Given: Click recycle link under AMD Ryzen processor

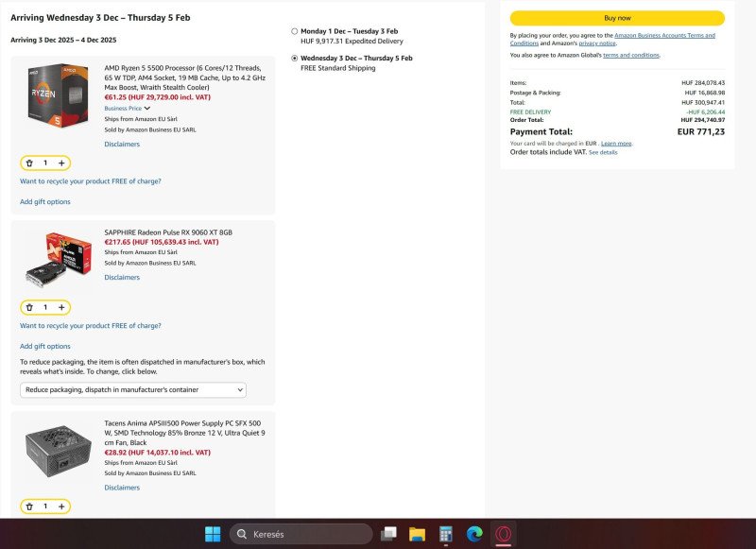Looking at the screenshot, I should tap(91, 181).
